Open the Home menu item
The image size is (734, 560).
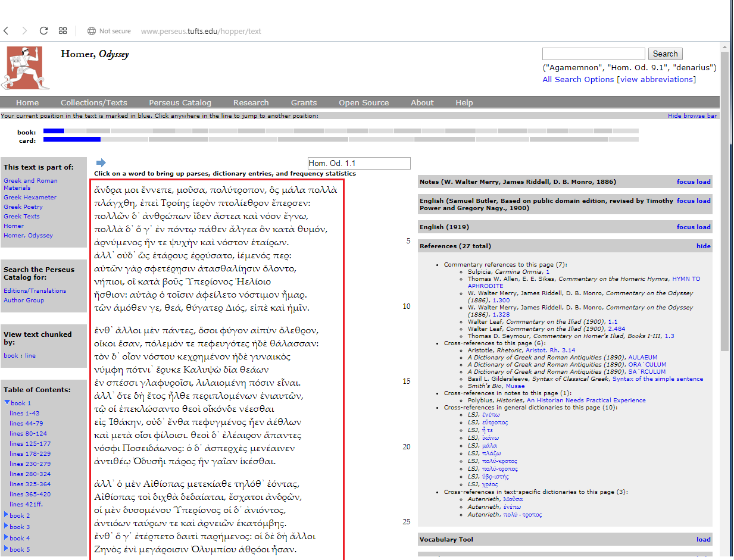[x=27, y=102]
